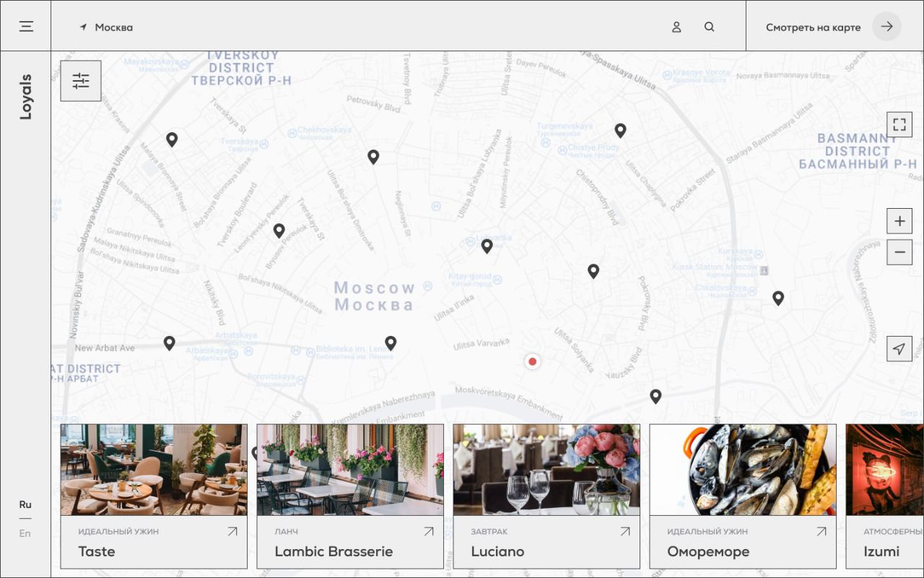Click the Оморeморе restaurant title
This screenshot has width=924, height=578.
pyautogui.click(x=708, y=551)
